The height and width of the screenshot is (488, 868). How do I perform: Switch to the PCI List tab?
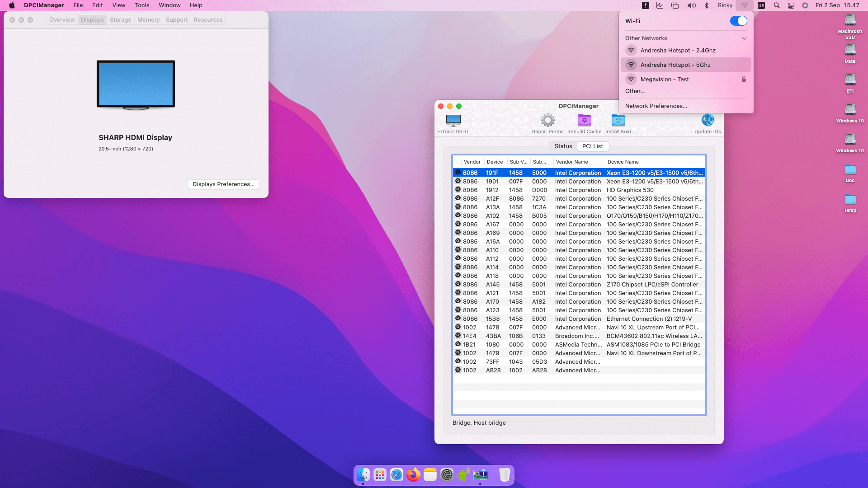click(593, 146)
